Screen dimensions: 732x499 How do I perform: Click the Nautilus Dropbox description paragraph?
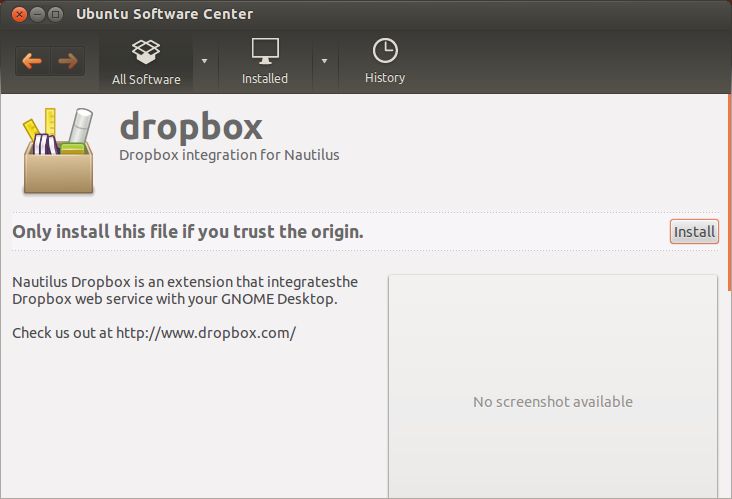click(x=185, y=290)
